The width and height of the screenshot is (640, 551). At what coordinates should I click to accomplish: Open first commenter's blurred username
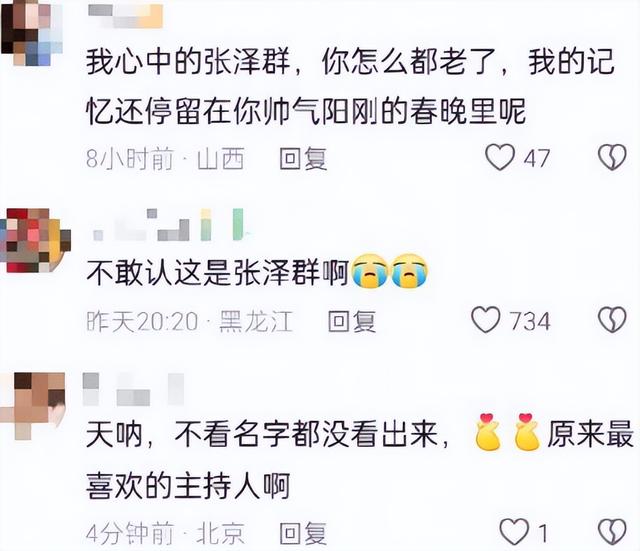point(126,16)
